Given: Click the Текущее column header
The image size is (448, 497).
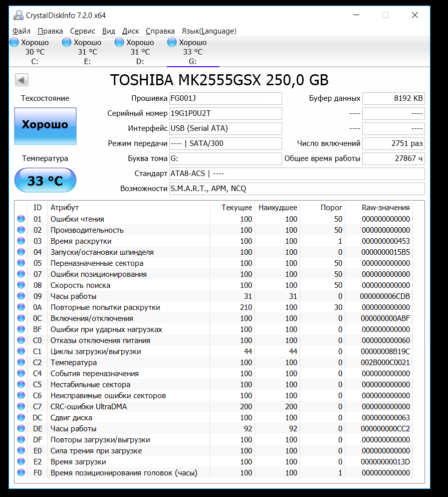Looking at the screenshot, I should click(232, 208).
